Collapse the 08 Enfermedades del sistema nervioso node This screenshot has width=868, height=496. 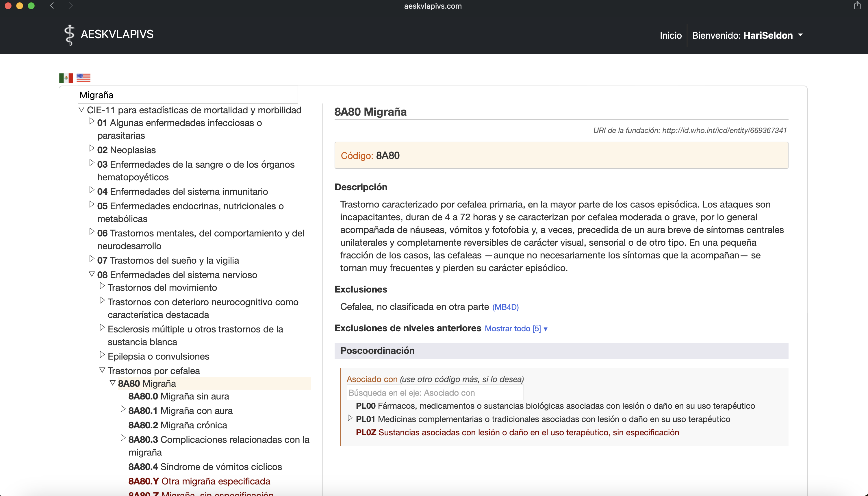(x=92, y=274)
